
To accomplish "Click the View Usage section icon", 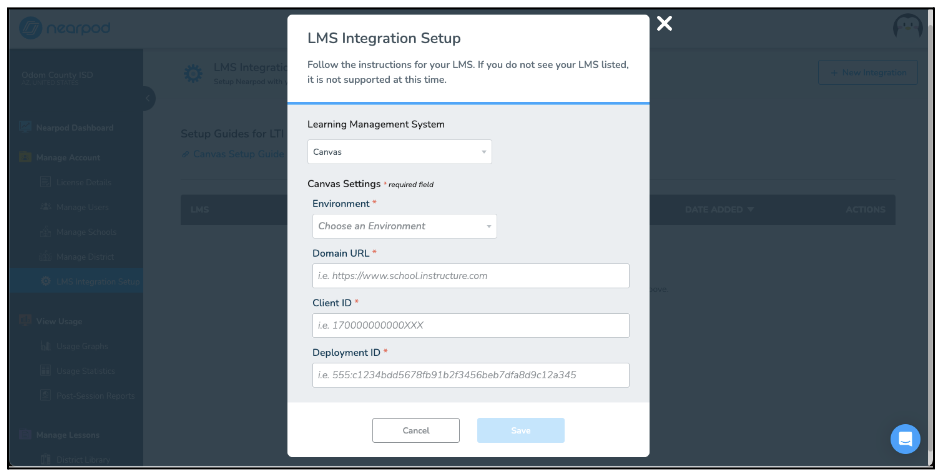I will (25, 321).
